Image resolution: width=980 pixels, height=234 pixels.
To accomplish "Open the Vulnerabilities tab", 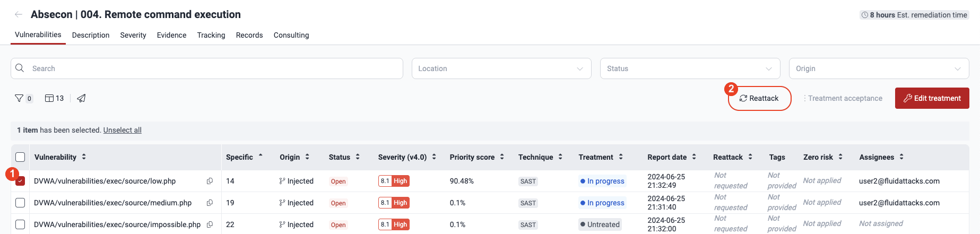I will (x=38, y=34).
